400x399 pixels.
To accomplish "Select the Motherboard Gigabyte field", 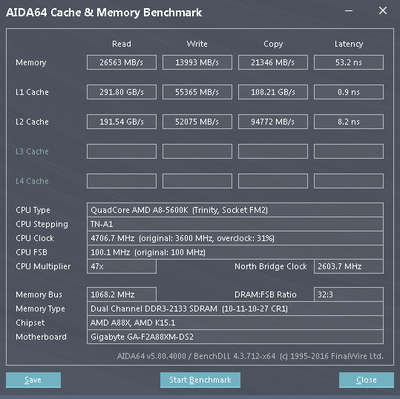I will (235, 337).
